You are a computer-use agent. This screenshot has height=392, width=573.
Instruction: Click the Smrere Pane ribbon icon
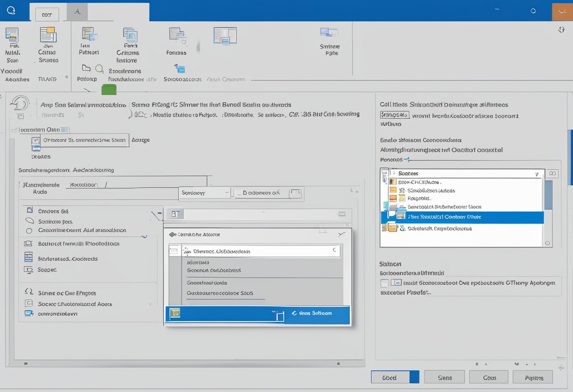click(x=329, y=33)
